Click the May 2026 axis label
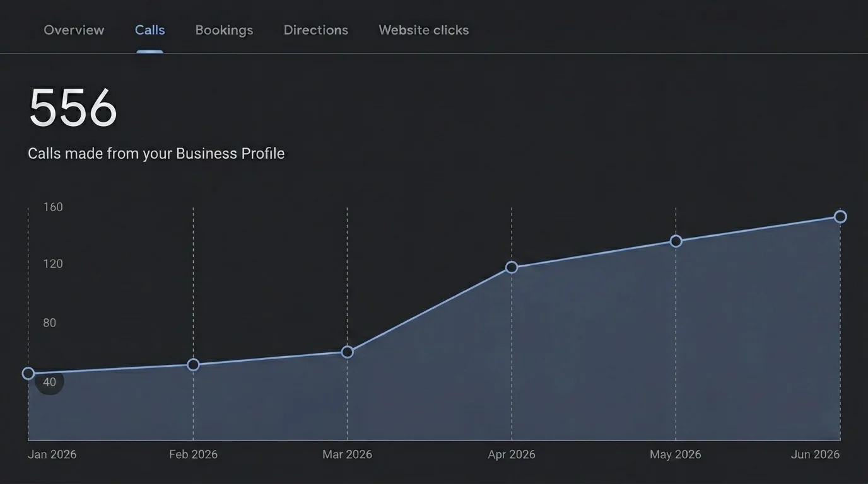This screenshot has width=868, height=484. [676, 454]
